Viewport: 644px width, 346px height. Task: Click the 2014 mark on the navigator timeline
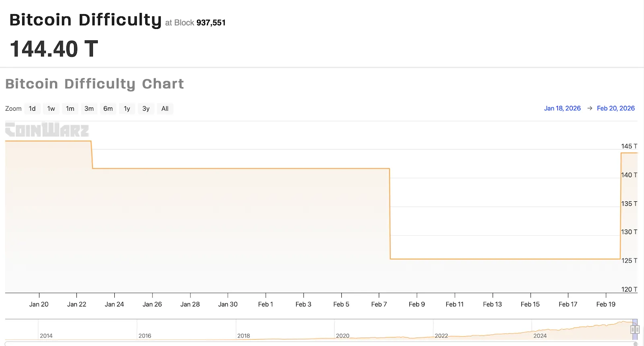(x=46, y=335)
